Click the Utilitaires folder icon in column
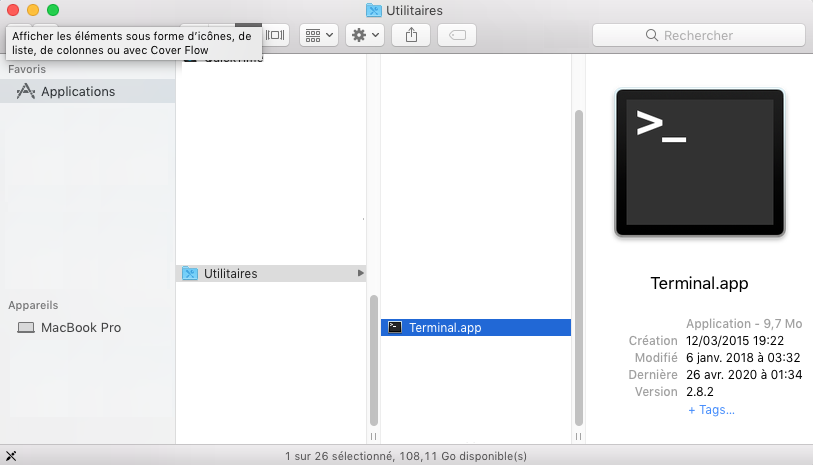 point(190,273)
